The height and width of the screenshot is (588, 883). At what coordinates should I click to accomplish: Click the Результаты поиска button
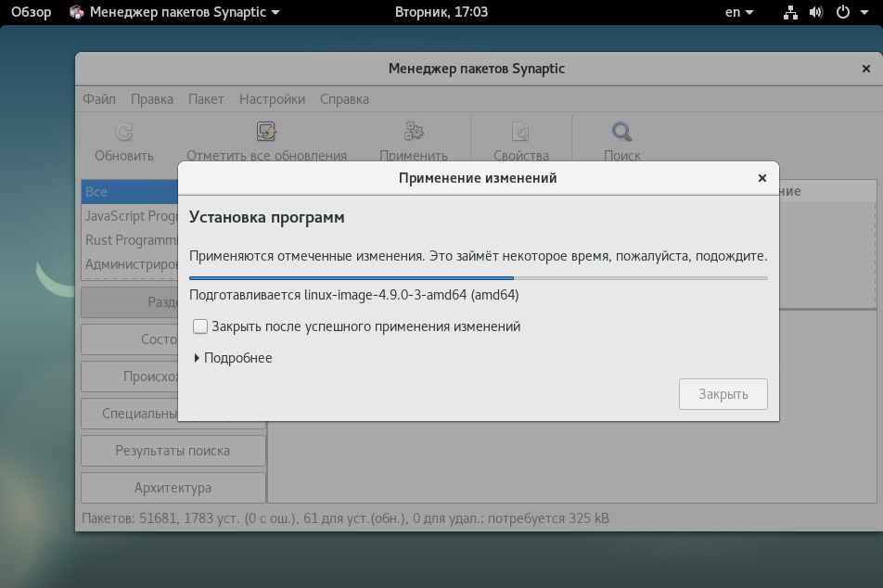(173, 451)
